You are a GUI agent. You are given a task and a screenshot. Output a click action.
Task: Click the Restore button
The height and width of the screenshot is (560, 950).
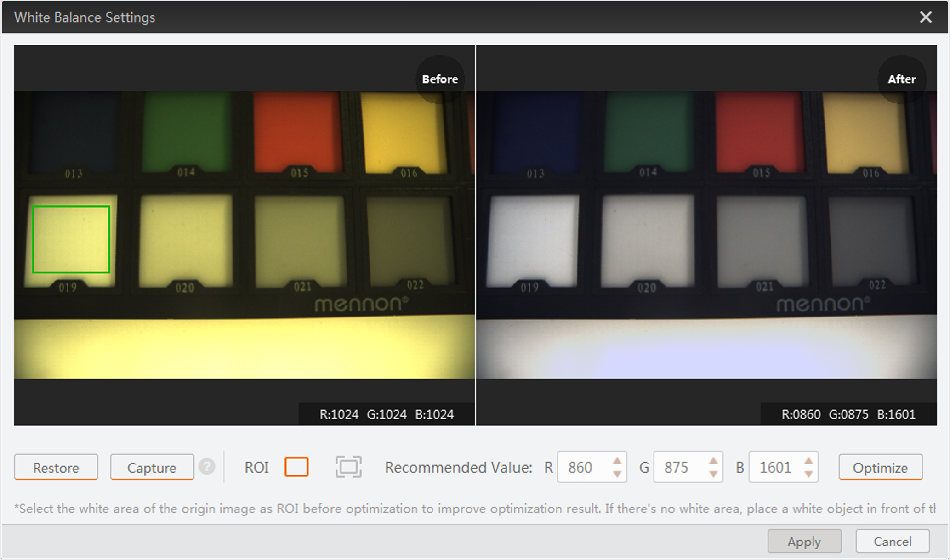pos(56,468)
